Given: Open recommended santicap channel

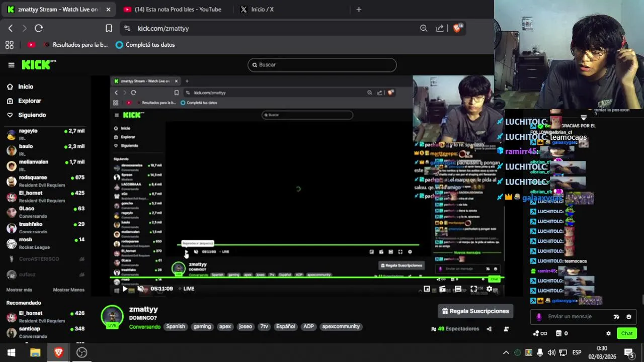Looking at the screenshot, I should click(45, 332).
